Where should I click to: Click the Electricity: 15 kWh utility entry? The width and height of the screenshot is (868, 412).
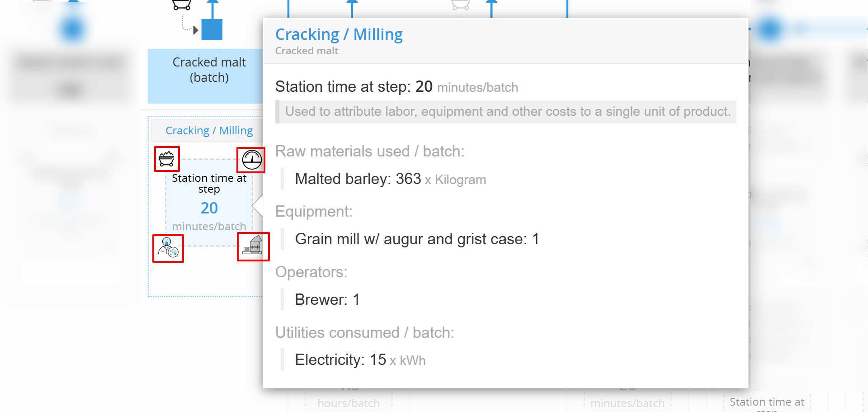[360, 360]
